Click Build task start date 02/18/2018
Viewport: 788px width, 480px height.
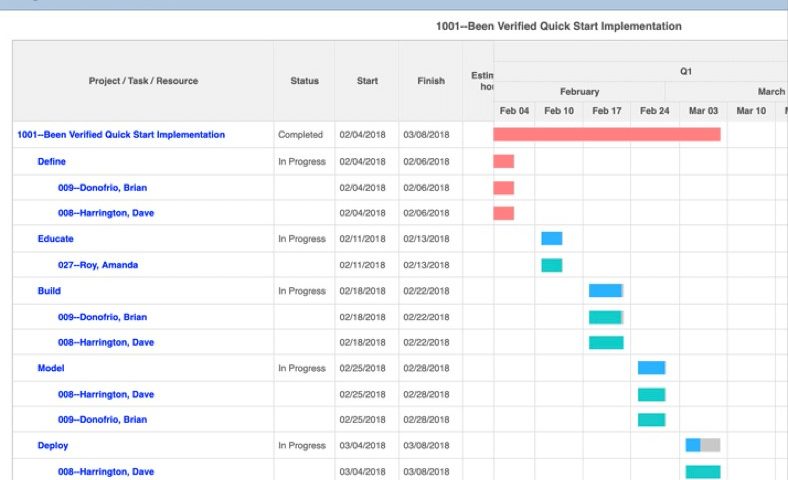pos(362,291)
